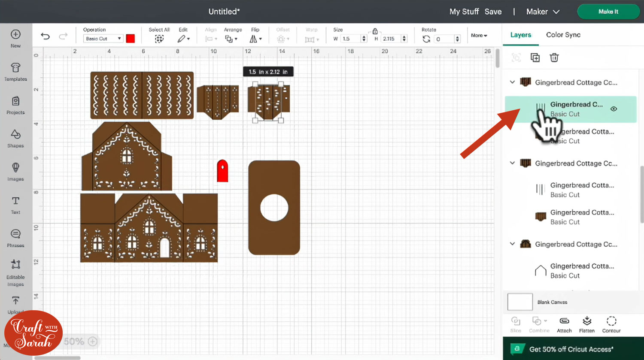
Task: Hide the selected Gingerbread layer via eye icon
Action: click(614, 109)
